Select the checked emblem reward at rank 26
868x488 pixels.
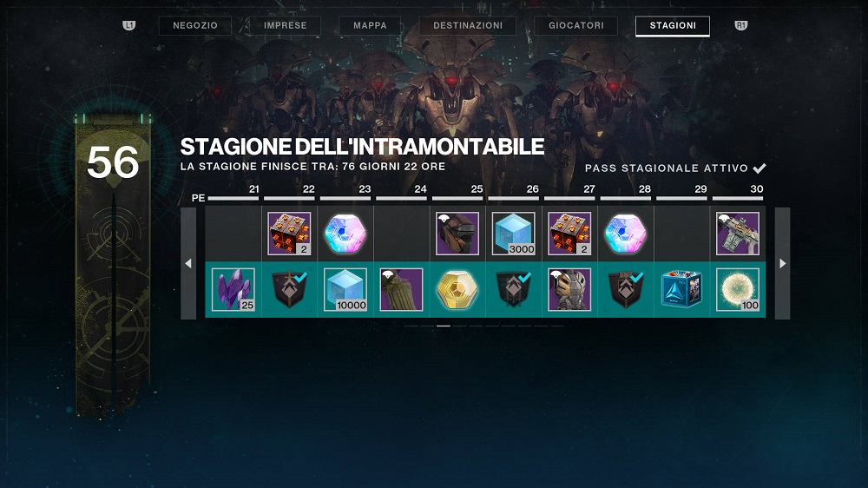[x=513, y=289]
